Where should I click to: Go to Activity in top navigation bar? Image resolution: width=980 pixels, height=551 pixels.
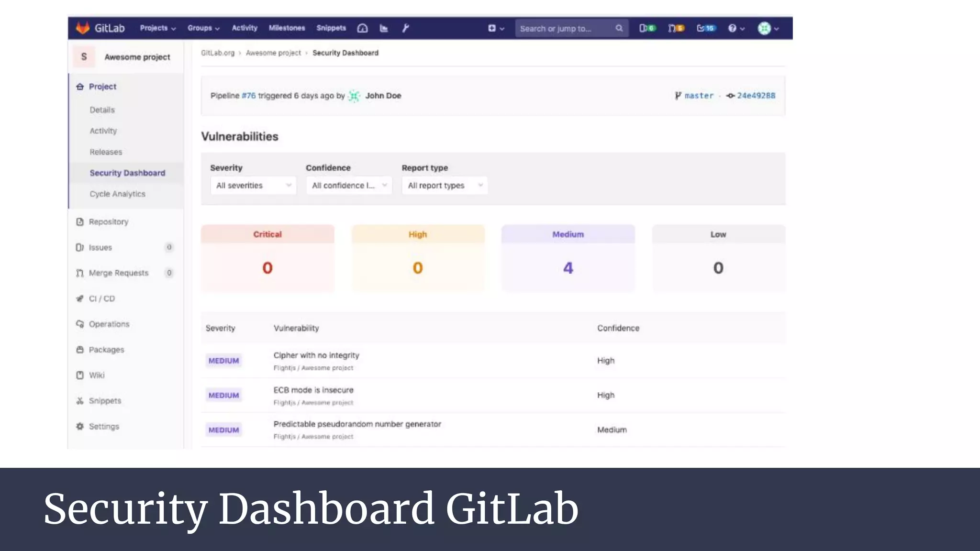click(245, 28)
